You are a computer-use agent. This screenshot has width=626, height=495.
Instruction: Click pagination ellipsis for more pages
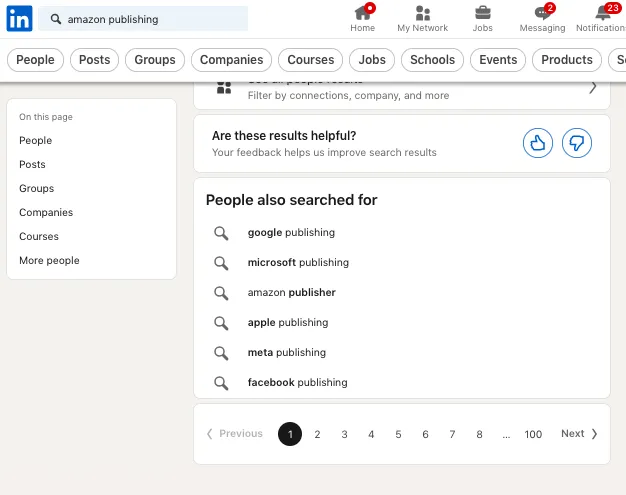pyautogui.click(x=506, y=435)
